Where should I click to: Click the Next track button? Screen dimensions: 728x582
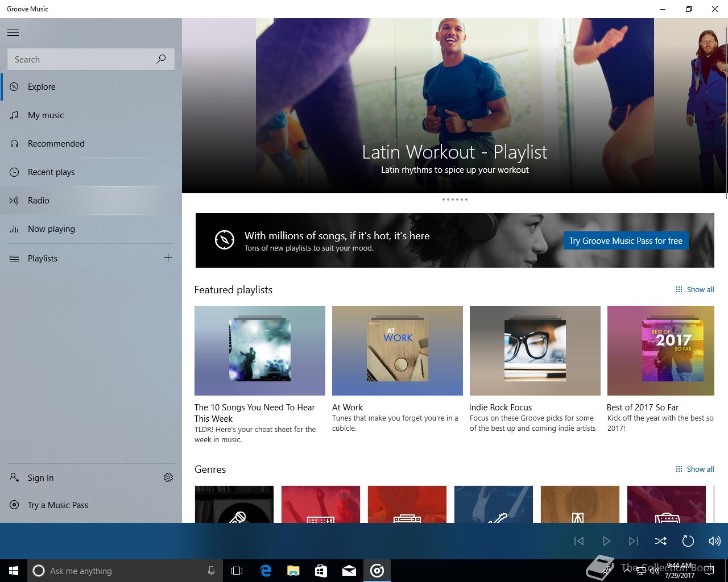[634, 541]
